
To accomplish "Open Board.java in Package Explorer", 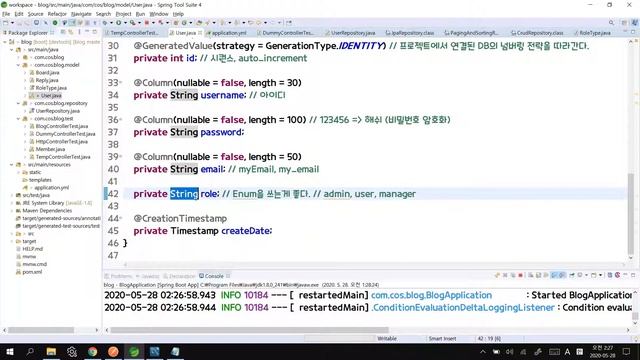I will tap(47, 73).
